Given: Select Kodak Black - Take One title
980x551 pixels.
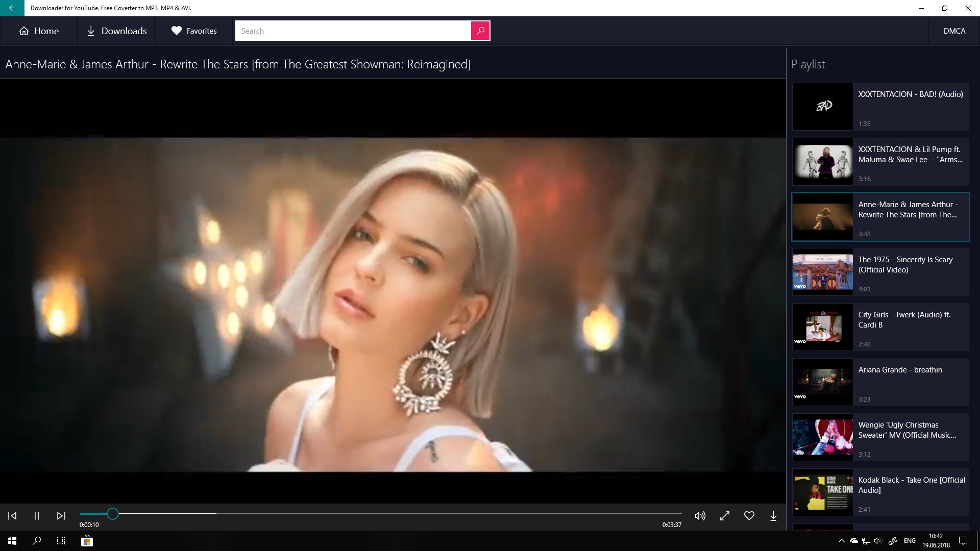Looking at the screenshot, I should point(912,485).
